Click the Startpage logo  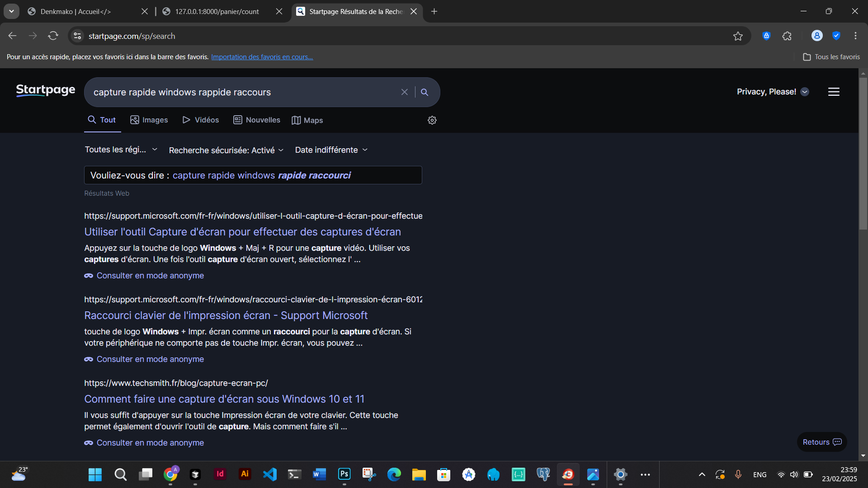point(46,90)
